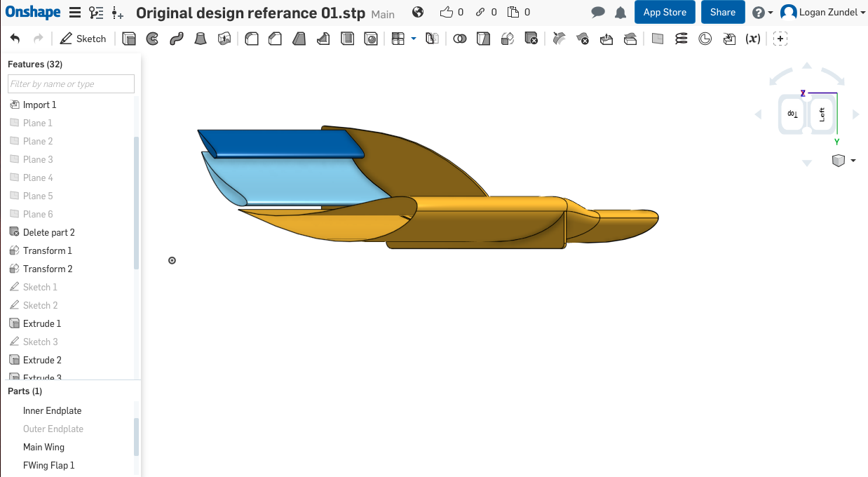Open the Variable (x) tool
The image size is (868, 477).
click(753, 39)
